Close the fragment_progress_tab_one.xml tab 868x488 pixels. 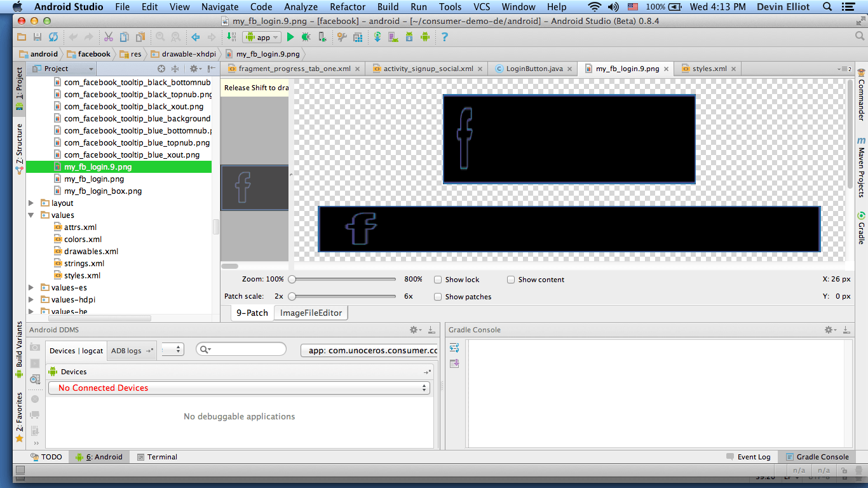tap(358, 69)
